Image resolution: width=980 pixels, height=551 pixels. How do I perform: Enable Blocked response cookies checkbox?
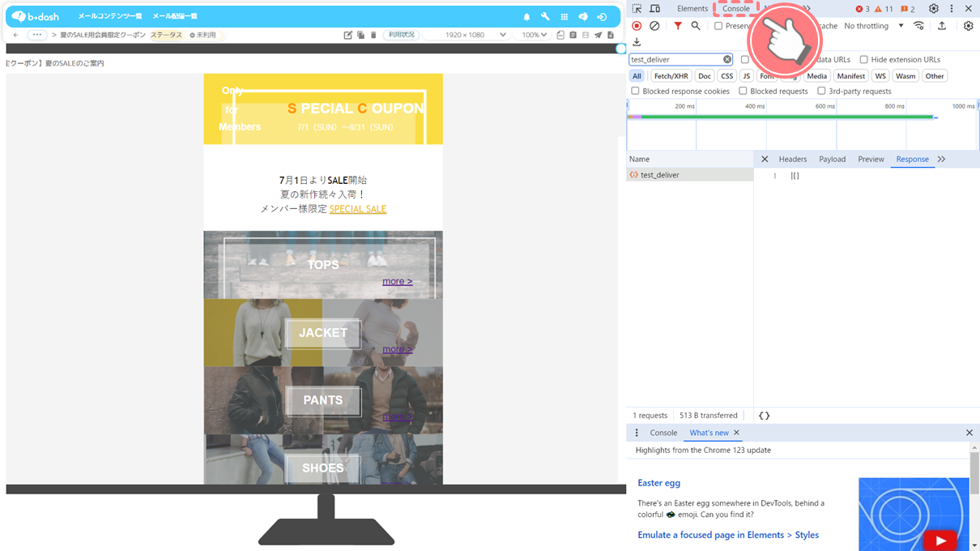pos(635,92)
